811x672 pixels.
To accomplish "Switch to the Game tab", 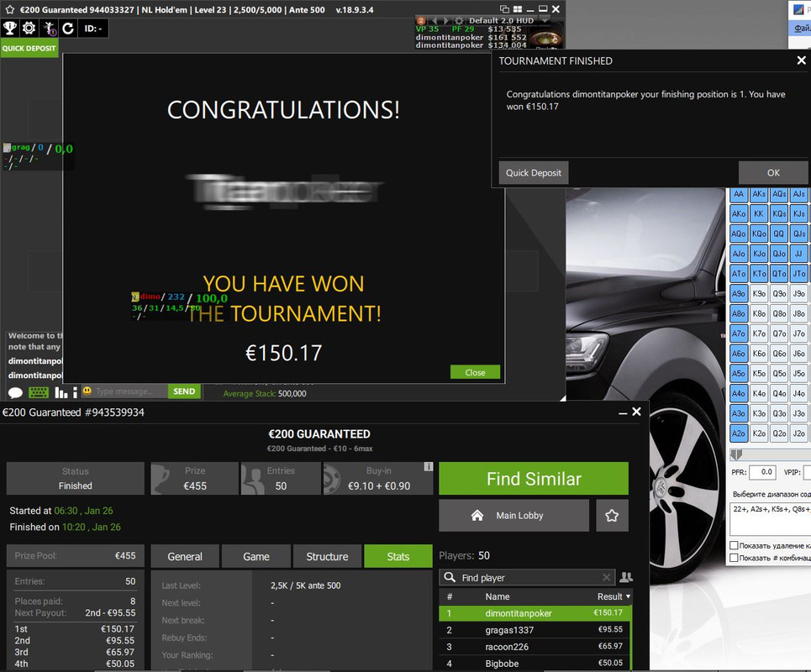I will pyautogui.click(x=256, y=556).
